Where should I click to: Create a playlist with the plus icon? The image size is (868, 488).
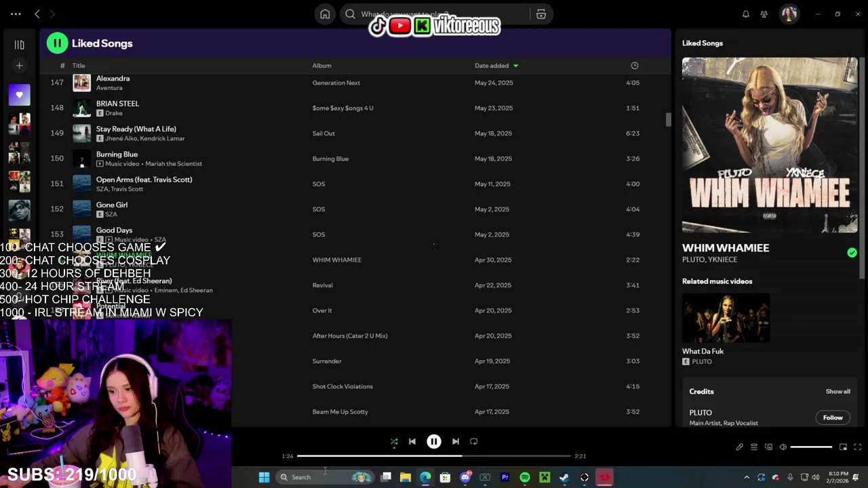point(19,66)
